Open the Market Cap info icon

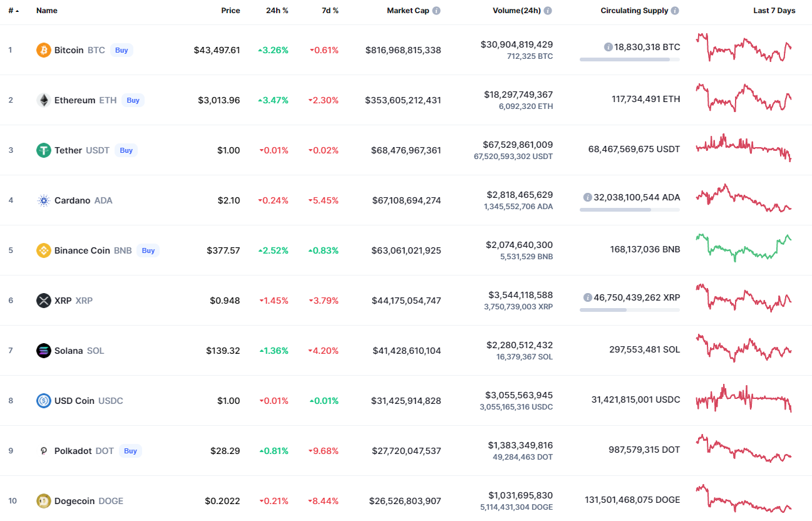coord(436,11)
